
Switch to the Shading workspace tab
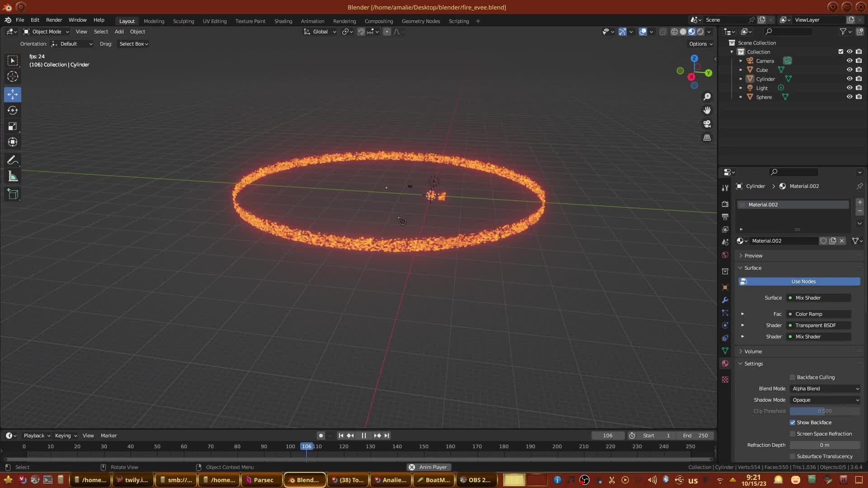(x=283, y=21)
